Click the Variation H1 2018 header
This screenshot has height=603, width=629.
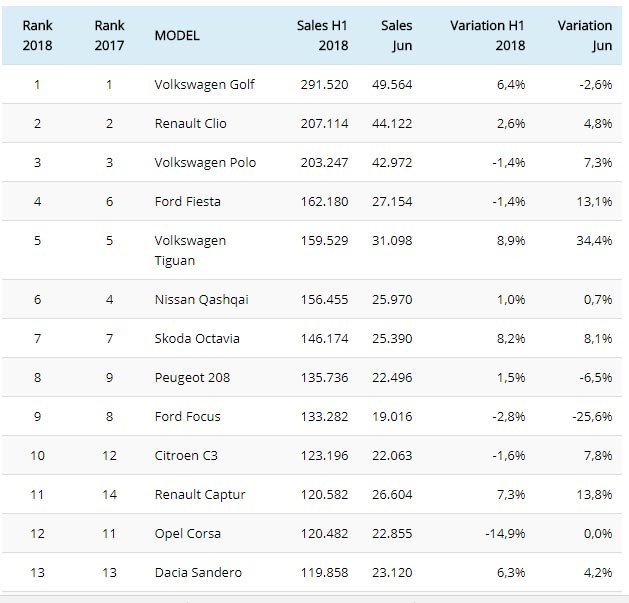(486, 35)
